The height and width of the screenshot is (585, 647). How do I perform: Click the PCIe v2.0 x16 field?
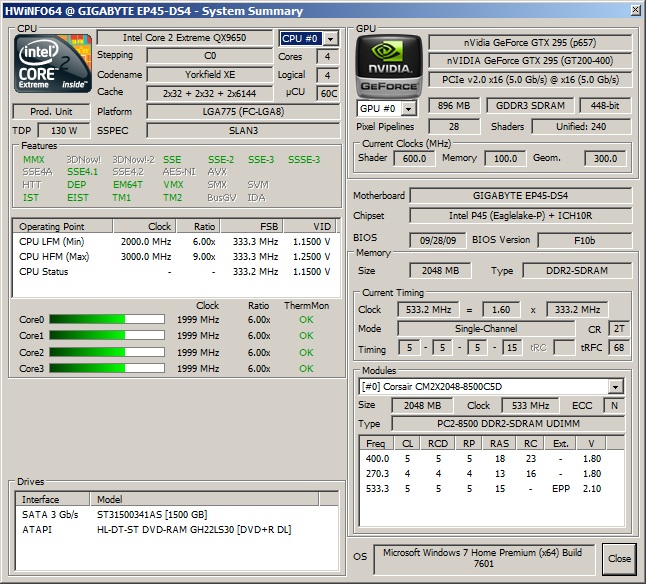[x=530, y=80]
